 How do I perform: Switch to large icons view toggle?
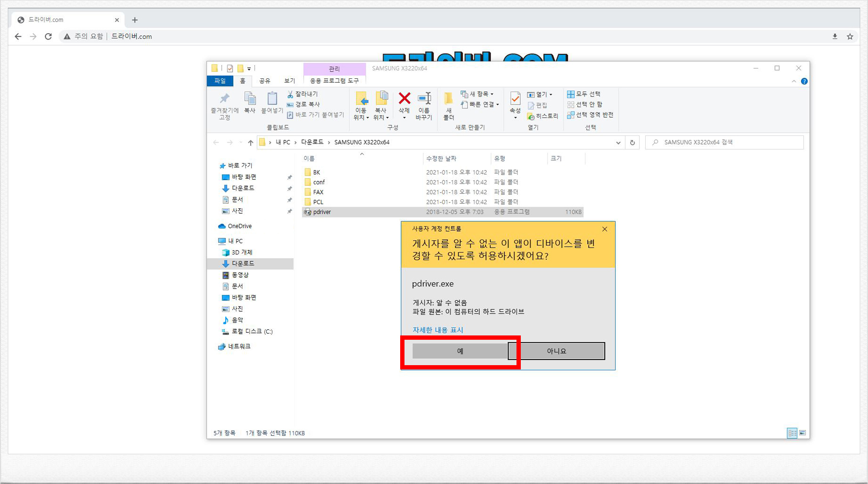tap(803, 433)
